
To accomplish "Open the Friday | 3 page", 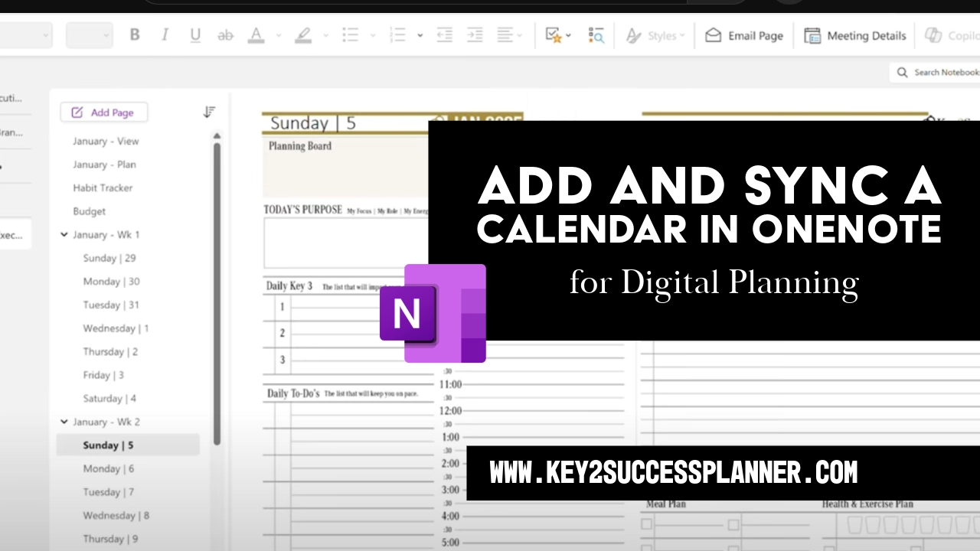I will pos(103,375).
